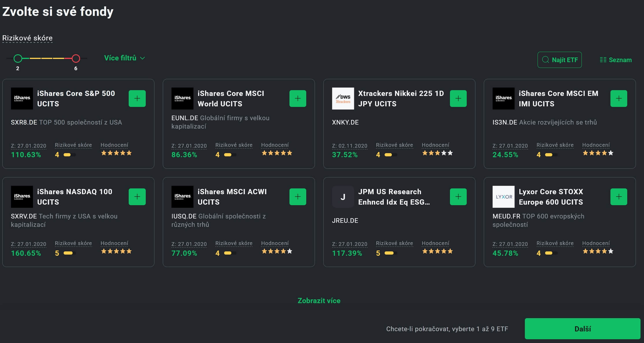
Task: Add iShares Core S&P 500 UCITS fund
Action: (x=137, y=99)
